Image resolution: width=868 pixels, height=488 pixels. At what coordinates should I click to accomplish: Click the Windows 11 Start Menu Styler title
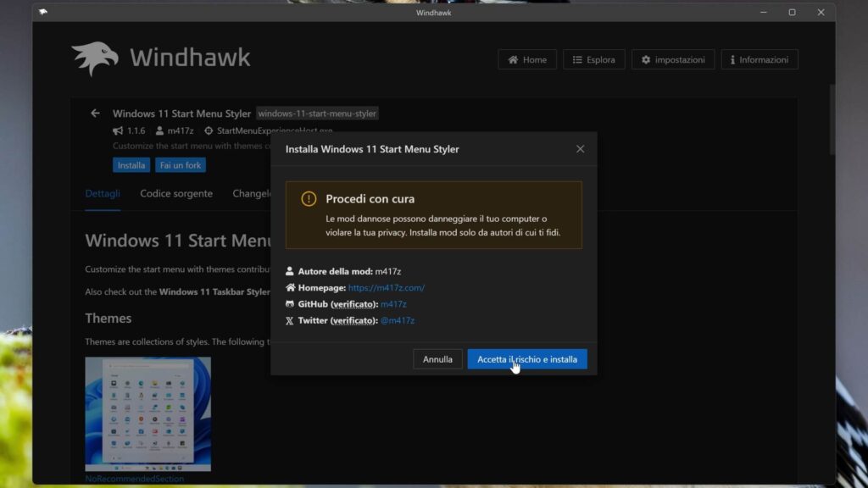tap(181, 114)
